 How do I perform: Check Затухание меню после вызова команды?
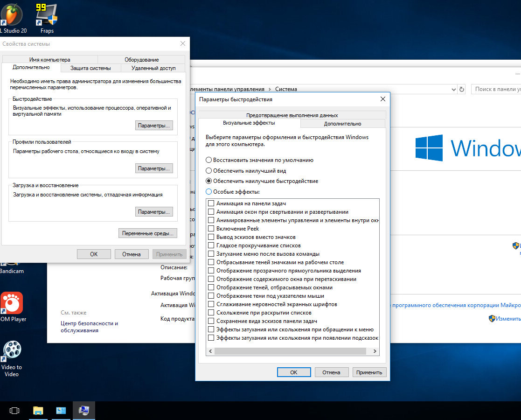(211, 254)
